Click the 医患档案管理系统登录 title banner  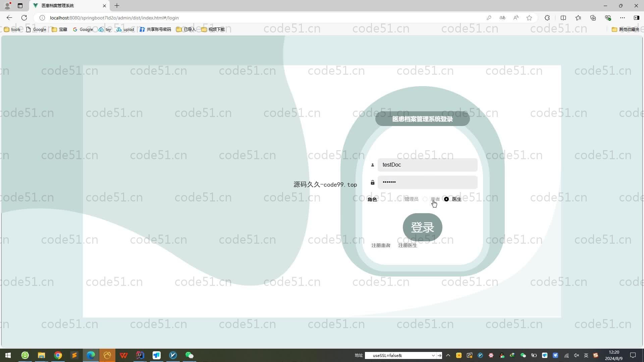click(x=422, y=119)
